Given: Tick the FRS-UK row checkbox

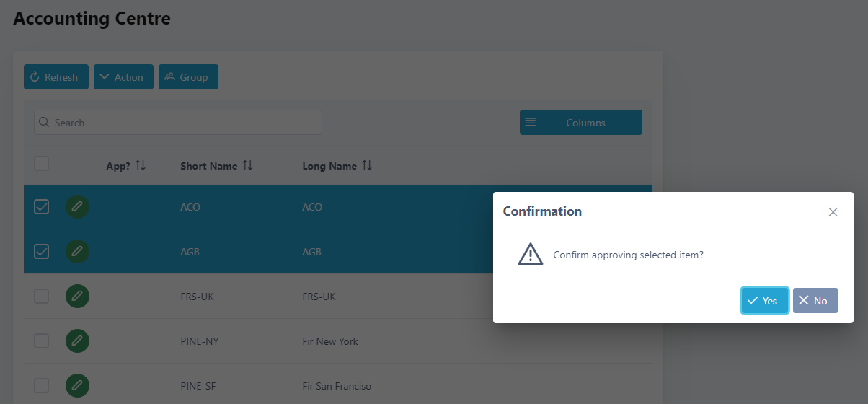Looking at the screenshot, I should point(42,297).
